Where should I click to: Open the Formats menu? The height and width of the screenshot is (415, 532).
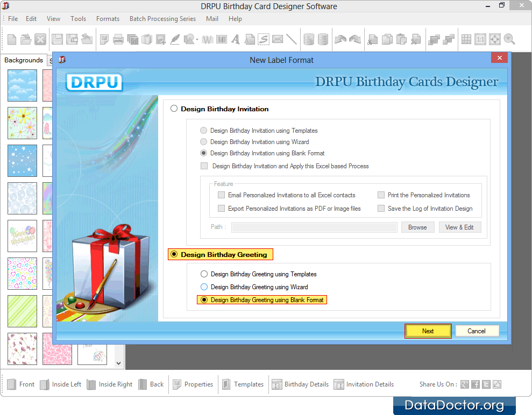(108, 19)
